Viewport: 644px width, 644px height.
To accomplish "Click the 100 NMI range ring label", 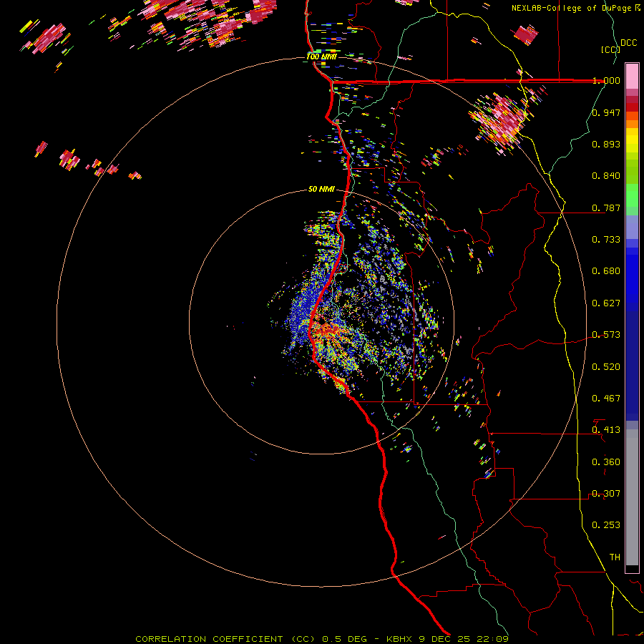I will pos(321,57).
